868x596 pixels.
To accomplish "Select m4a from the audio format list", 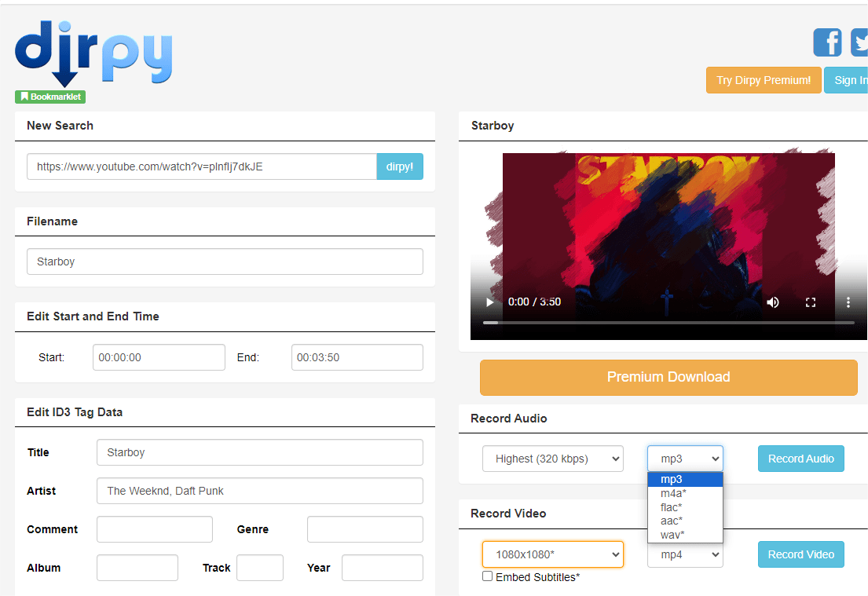I will (673, 493).
